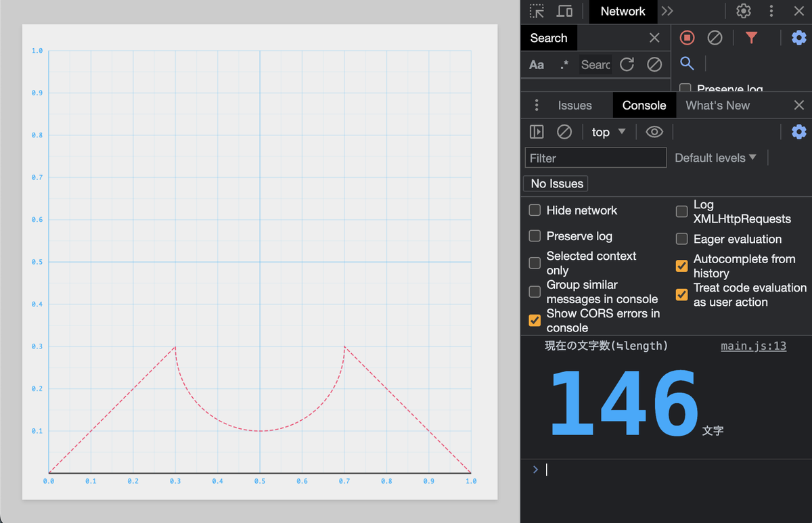Open the What's New tab
Image resolution: width=812 pixels, height=523 pixels.
click(717, 106)
